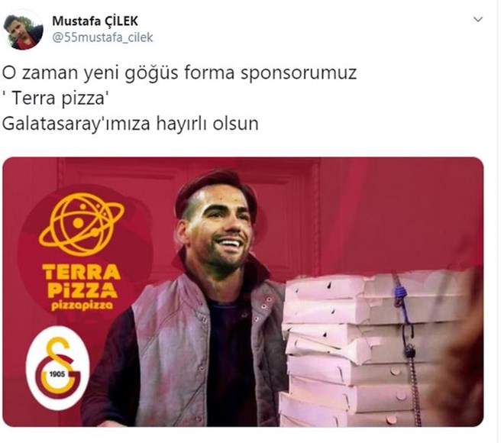Screen dimensions: 504x443
Task: Click the Mustafa ÇİLEK display name
Action: (95, 21)
